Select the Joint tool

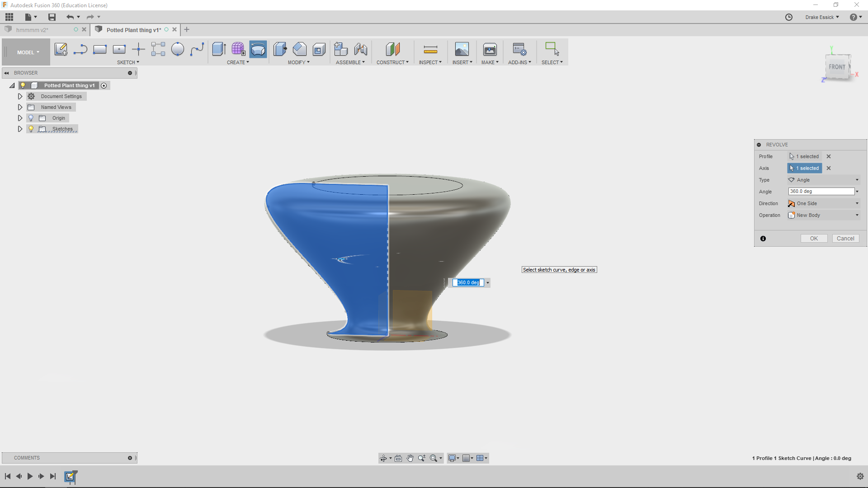click(x=361, y=49)
